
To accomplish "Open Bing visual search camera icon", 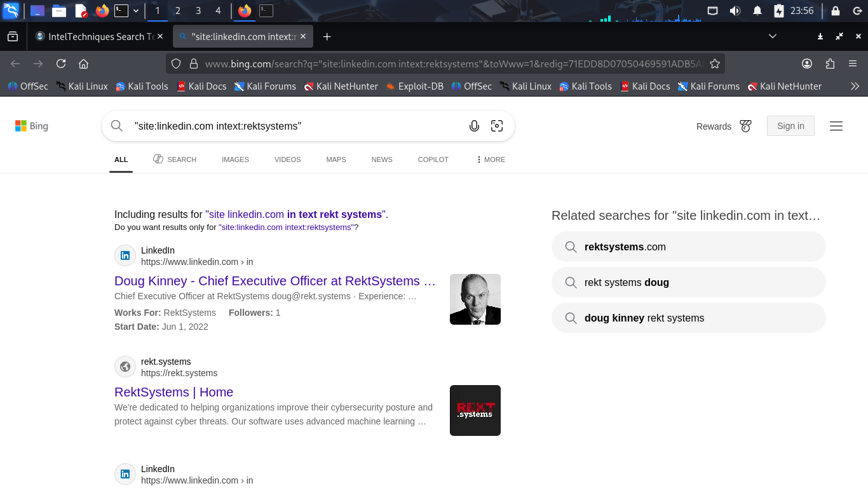I will click(x=497, y=126).
